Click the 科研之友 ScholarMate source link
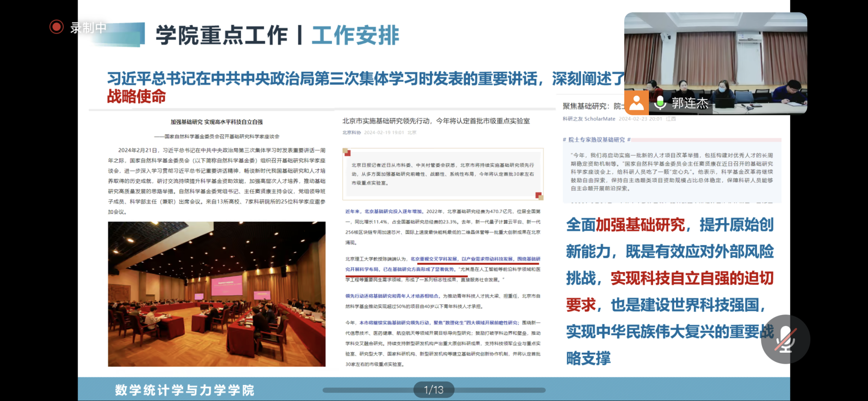This screenshot has width=868, height=401. (589, 119)
